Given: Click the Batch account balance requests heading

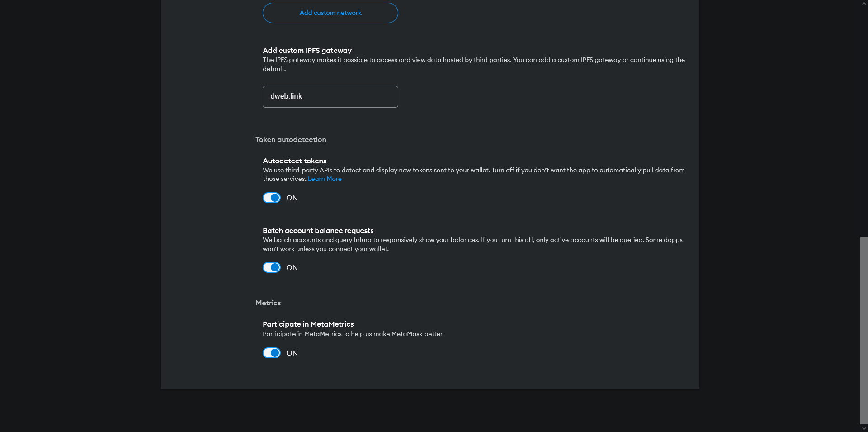Looking at the screenshot, I should [318, 231].
